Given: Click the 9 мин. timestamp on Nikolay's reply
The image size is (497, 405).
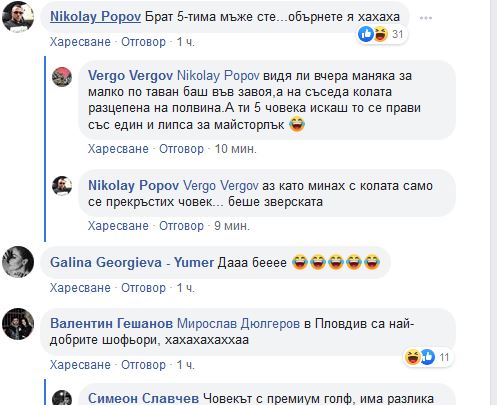Looking at the screenshot, I should click(232, 226).
